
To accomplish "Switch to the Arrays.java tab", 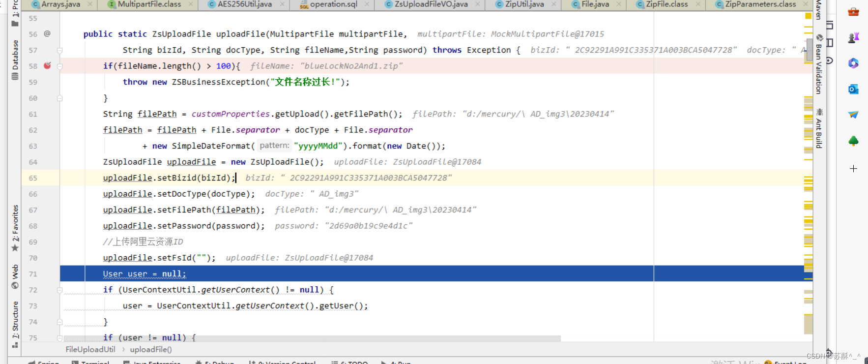I will point(60,4).
